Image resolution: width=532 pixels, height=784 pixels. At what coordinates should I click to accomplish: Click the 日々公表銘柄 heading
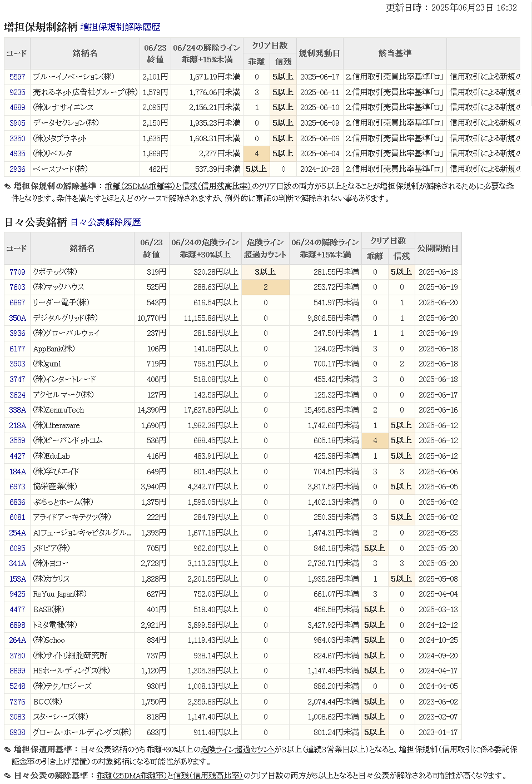click(36, 222)
